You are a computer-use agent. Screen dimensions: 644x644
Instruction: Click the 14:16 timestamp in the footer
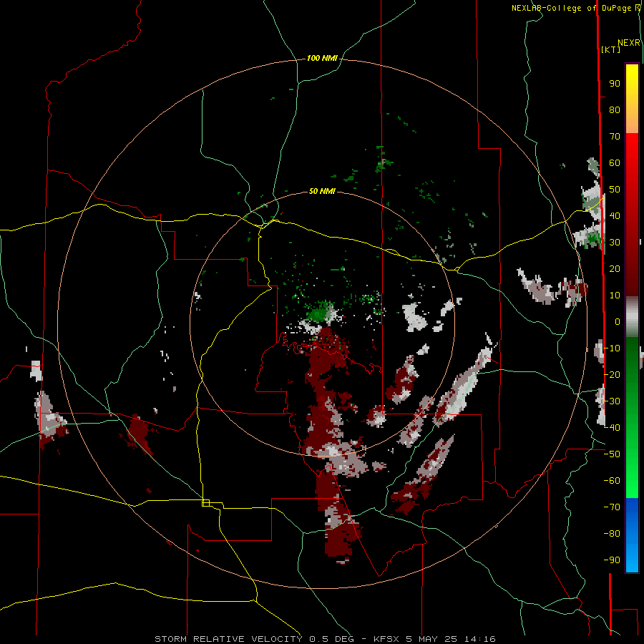(x=479, y=639)
